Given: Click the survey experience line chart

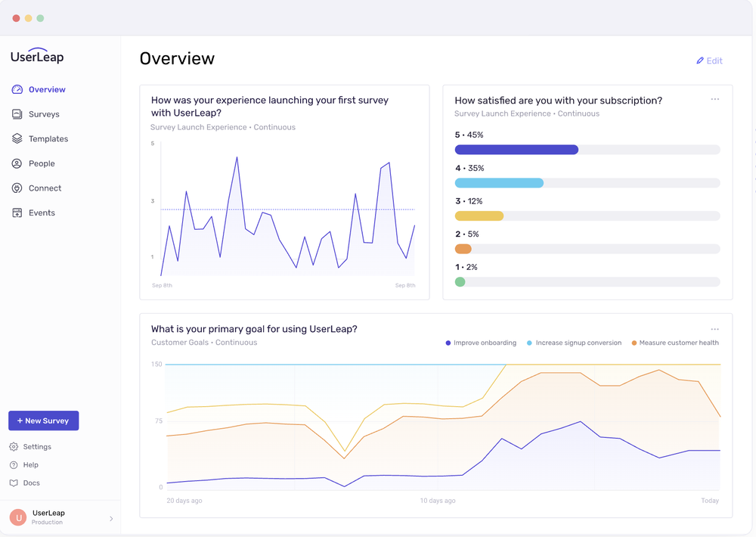Looking at the screenshot, I should pyautogui.click(x=287, y=215).
